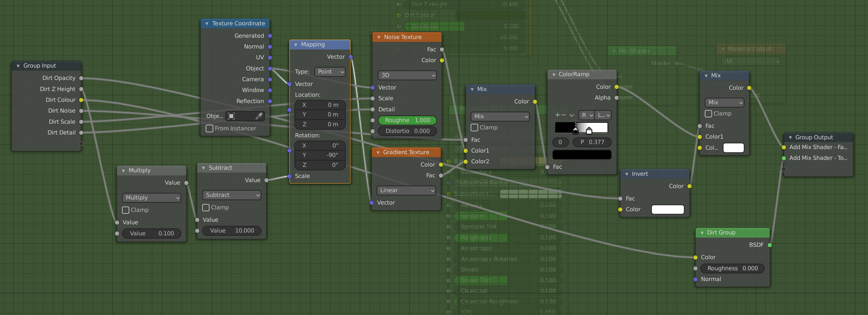Click the Multiply Value field 0.100
This screenshot has height=315, width=868.
[151, 233]
